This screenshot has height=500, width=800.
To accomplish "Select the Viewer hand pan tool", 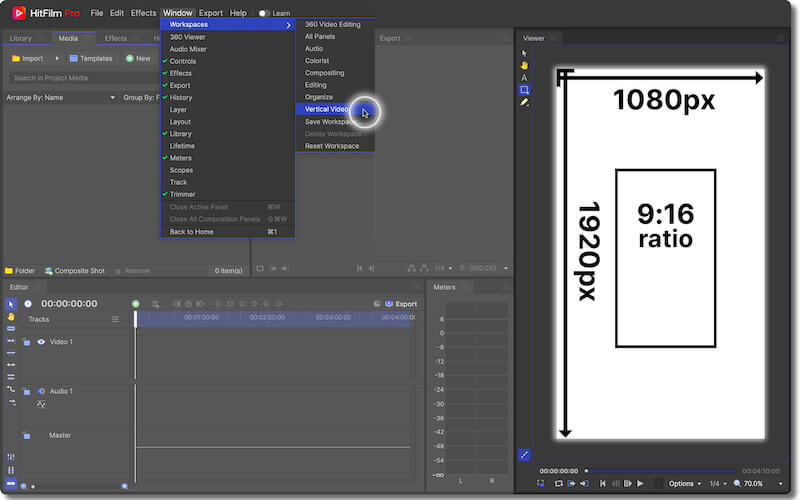I will coord(524,65).
